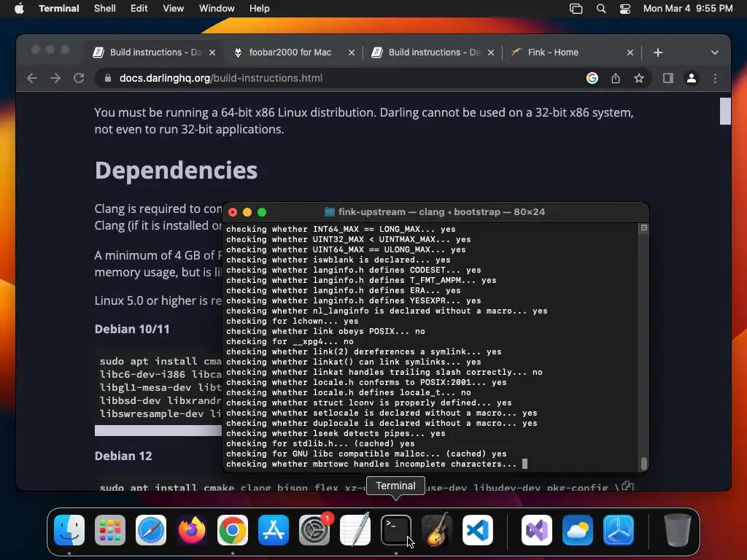Copy the Debian 12 code block
Screen dimensions: 747x560
628,486
